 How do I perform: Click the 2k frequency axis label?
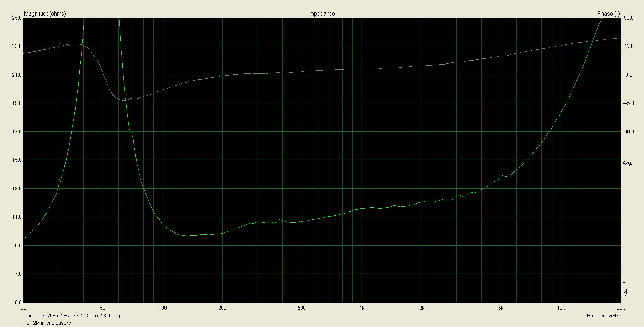click(x=422, y=308)
